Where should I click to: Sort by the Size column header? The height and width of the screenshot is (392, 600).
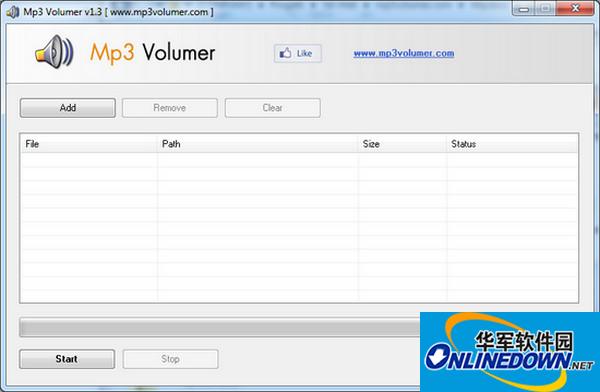(403, 144)
